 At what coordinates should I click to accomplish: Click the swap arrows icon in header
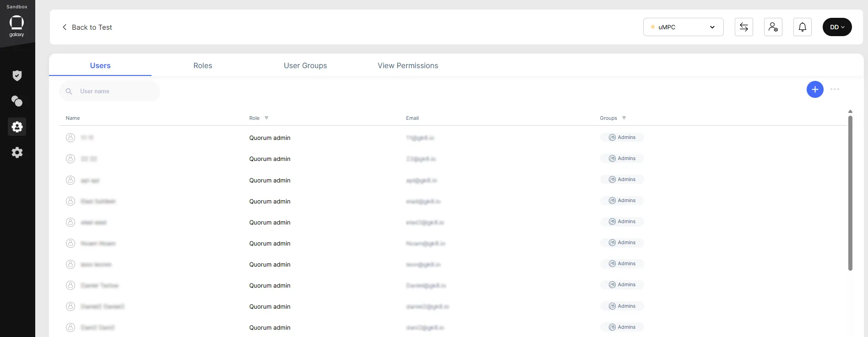pos(744,27)
